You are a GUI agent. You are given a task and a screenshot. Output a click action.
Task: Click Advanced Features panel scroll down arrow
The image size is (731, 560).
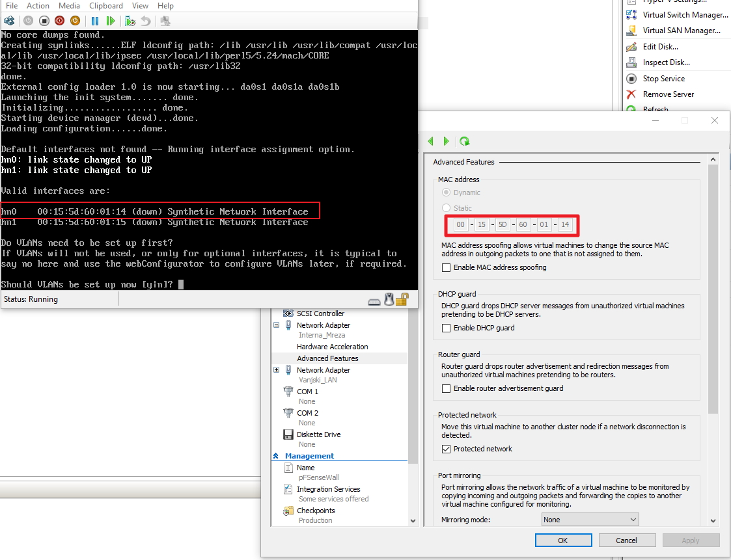(x=713, y=521)
